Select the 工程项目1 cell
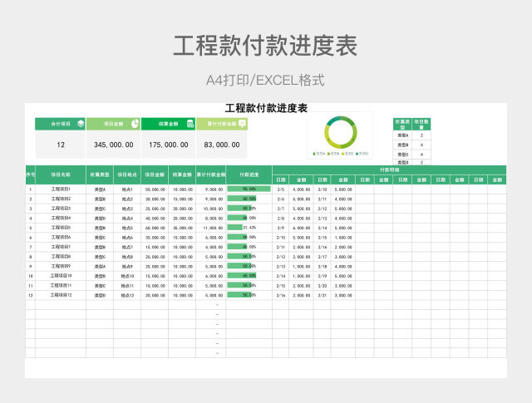532x403 pixels. tap(61, 189)
